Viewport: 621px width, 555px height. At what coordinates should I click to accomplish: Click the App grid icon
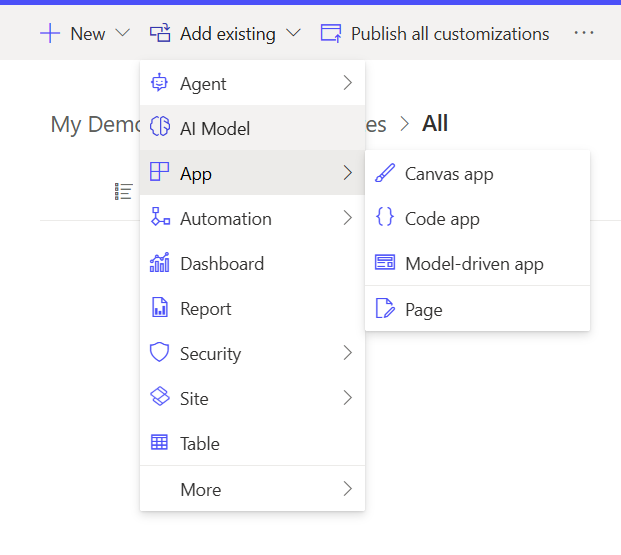pyautogui.click(x=159, y=172)
